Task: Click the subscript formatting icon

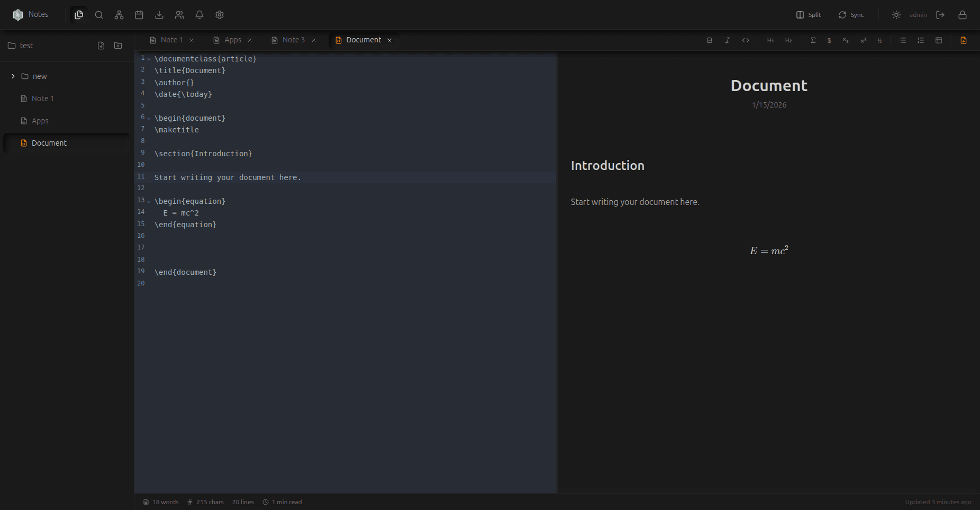Action: click(x=846, y=40)
